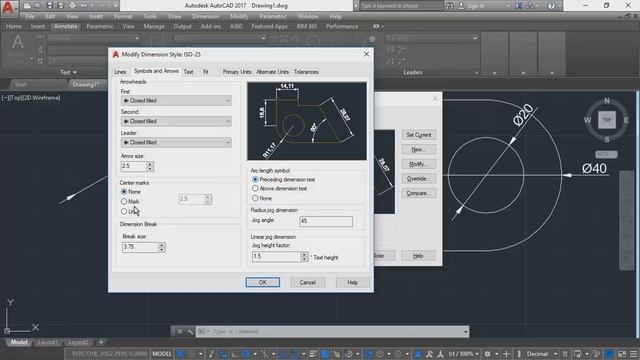Screen dimensions: 640x360
Task: Switch to the Alternate Units tab
Action: (x=273, y=72)
